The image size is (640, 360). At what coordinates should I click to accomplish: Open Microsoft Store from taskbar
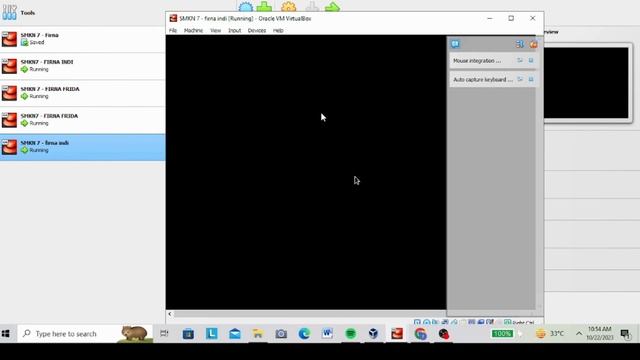pyautogui.click(x=188, y=334)
